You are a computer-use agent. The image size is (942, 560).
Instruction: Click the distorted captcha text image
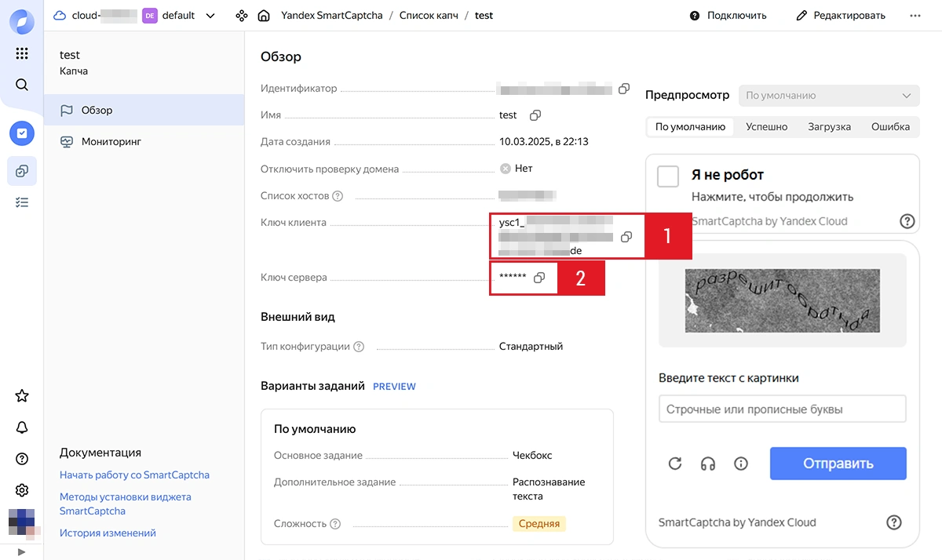pos(783,300)
